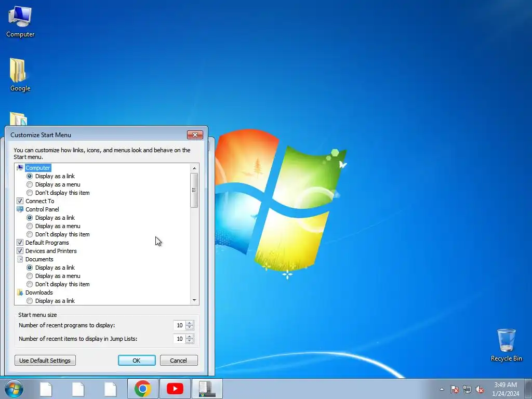Select the Downloads list item
The image size is (532, 399).
coord(38,292)
